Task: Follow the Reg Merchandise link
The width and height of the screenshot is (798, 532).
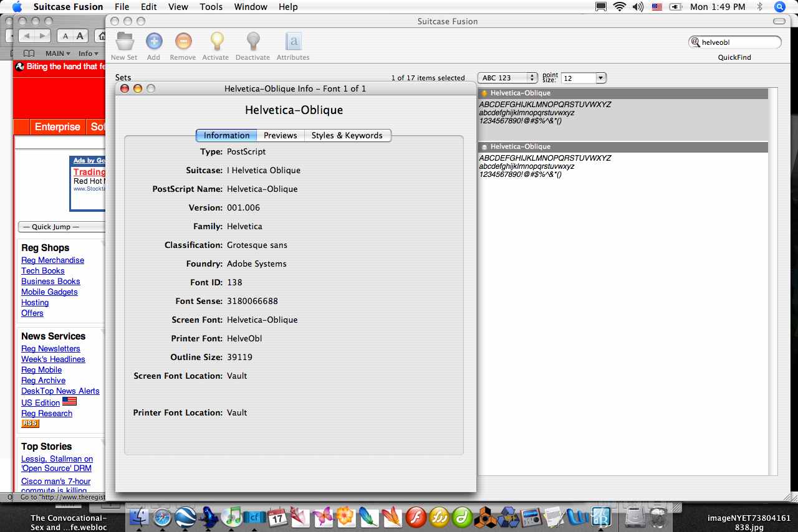Action: [52, 260]
